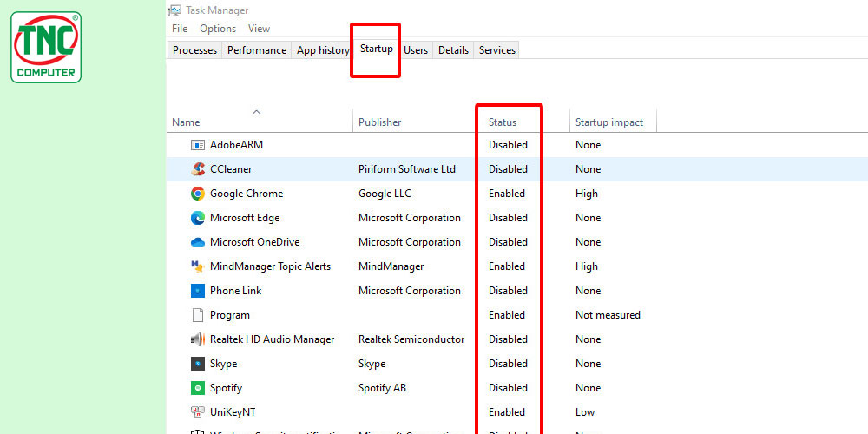Image resolution: width=868 pixels, height=434 pixels.
Task: Switch to the App history tab
Action: pyautogui.click(x=322, y=50)
